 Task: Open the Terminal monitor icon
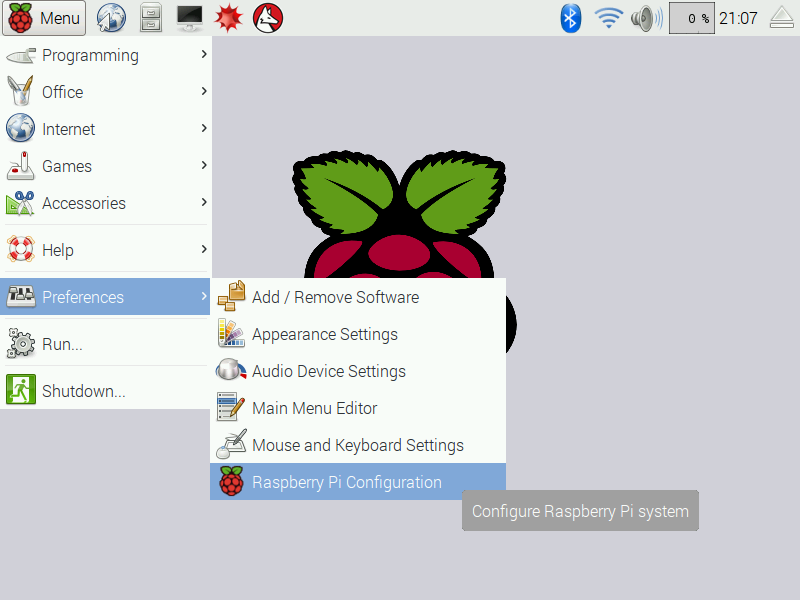(189, 18)
